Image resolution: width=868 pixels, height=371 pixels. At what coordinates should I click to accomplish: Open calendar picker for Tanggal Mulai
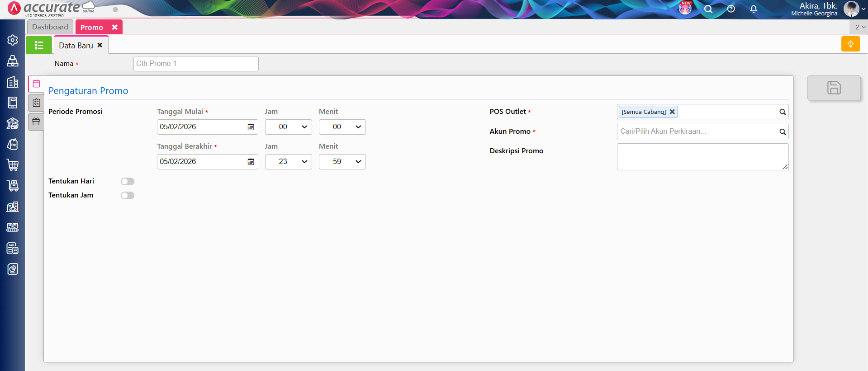(251, 127)
